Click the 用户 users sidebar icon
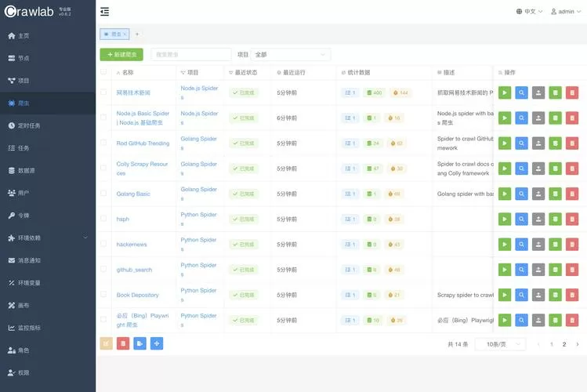The image size is (587, 392). pyautogui.click(x=12, y=193)
